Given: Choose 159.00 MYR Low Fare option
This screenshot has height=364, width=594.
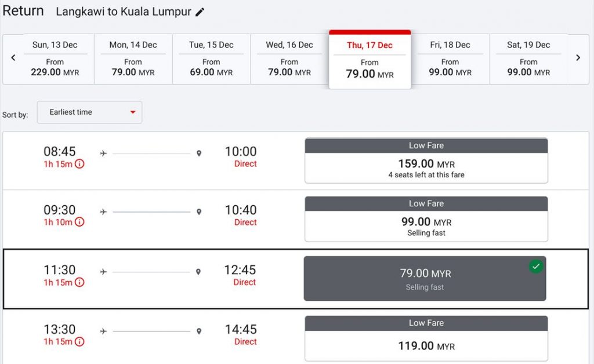Looking at the screenshot, I should click(x=426, y=161).
